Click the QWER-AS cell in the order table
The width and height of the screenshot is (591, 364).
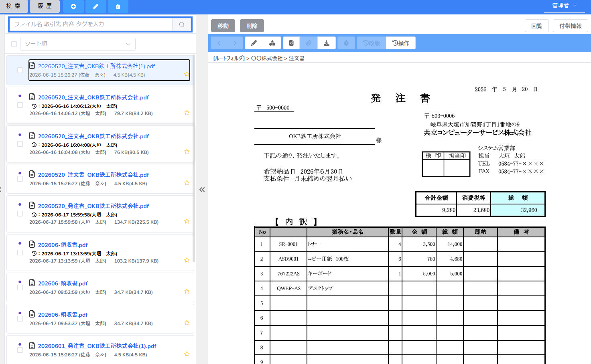288,288
